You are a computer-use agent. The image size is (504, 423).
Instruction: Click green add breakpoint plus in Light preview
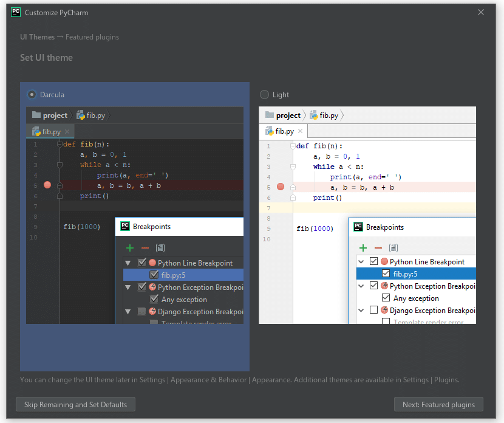coord(363,248)
